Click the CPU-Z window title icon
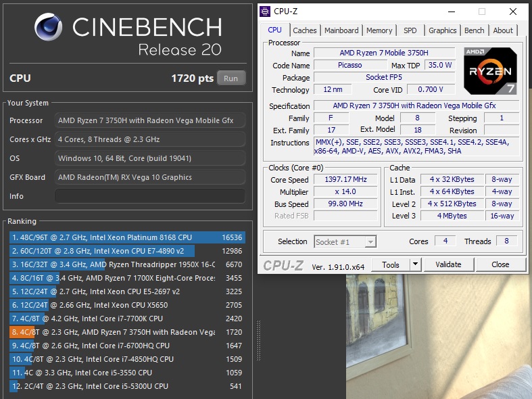Viewport: 532px width, 399px height. click(264, 11)
